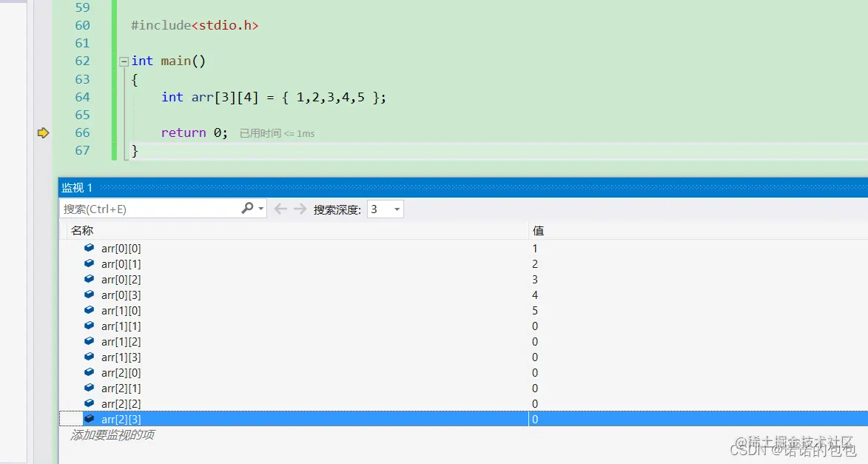The height and width of the screenshot is (464, 868).
Task: Click the variable icon beside arr[2][1]
Action: click(89, 388)
